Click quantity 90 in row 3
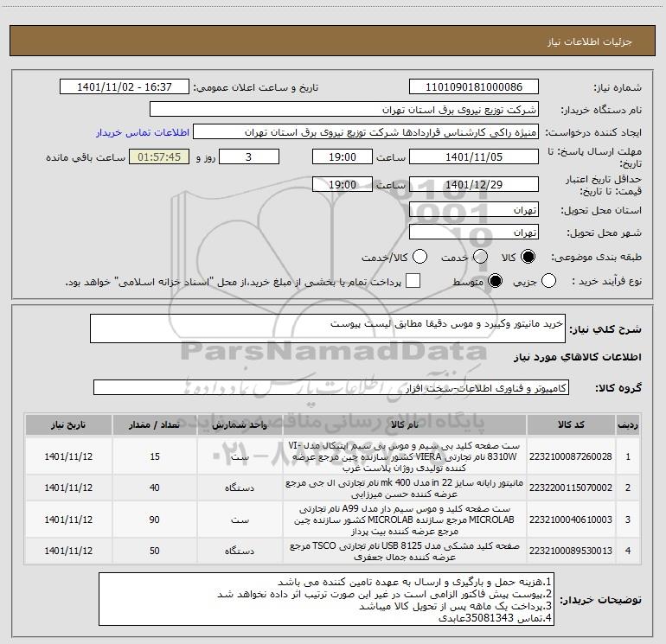The height and width of the screenshot is (644, 666). [155, 520]
